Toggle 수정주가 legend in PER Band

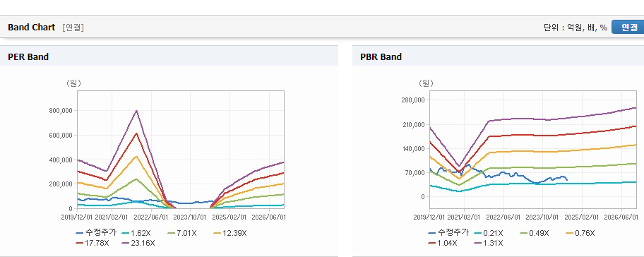tap(96, 233)
